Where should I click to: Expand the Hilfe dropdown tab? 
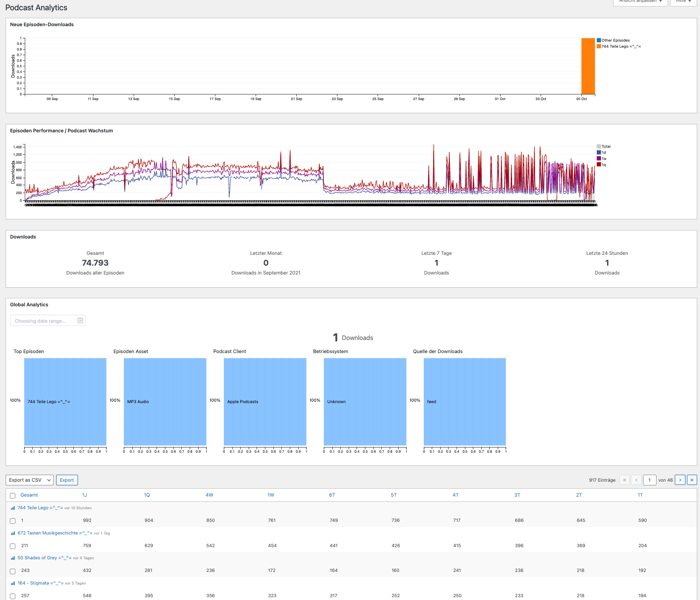pos(683,2)
